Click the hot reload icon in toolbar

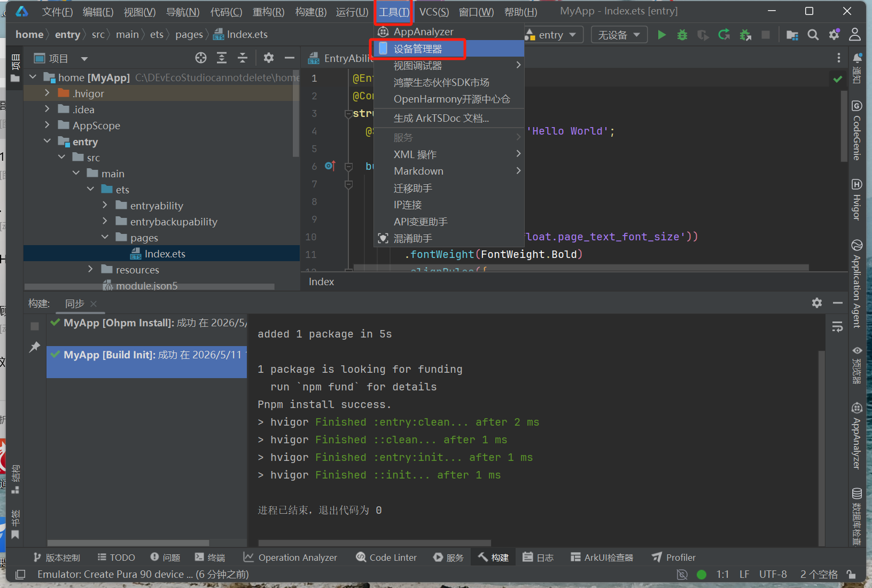(x=724, y=35)
